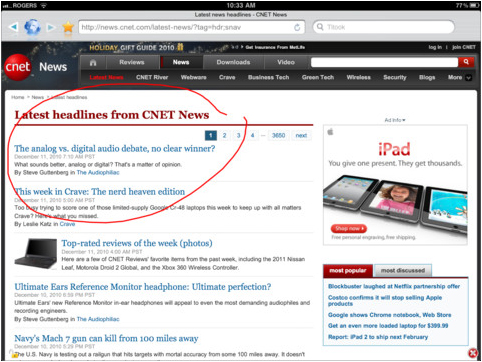Open the Video tab
Screen dimensions: 482x362
(x=286, y=62)
